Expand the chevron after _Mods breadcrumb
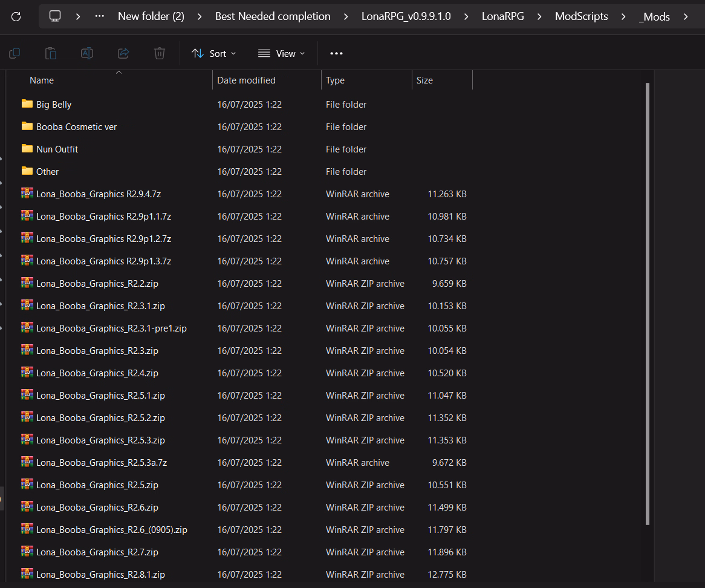705x588 pixels. click(x=685, y=16)
